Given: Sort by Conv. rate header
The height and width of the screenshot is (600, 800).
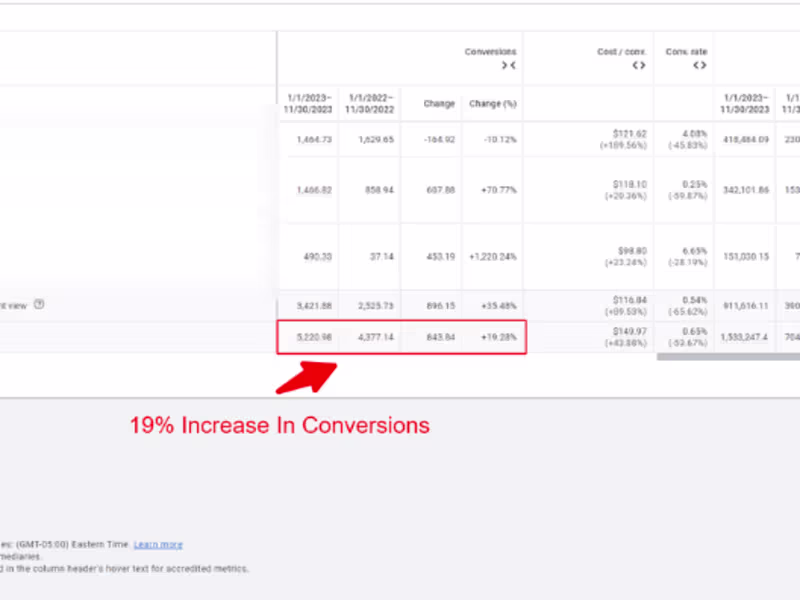Looking at the screenshot, I should pos(686,52).
